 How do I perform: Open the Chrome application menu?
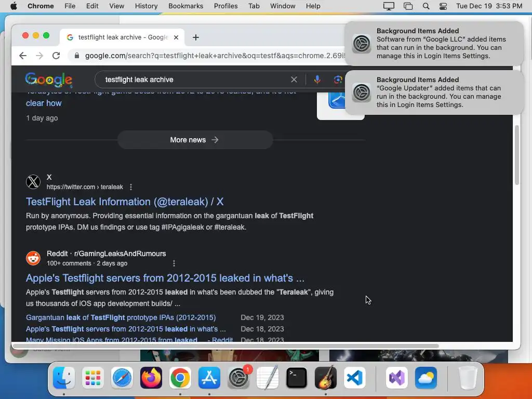[41, 6]
